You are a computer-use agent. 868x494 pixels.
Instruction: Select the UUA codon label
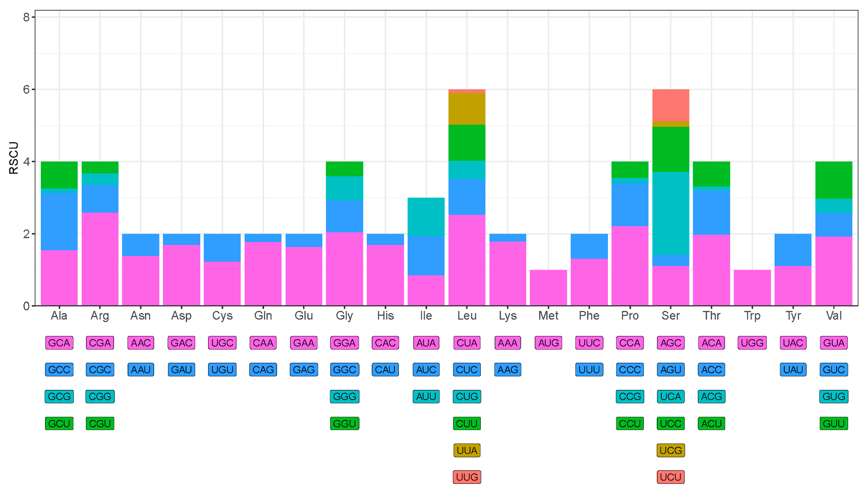pos(467,450)
